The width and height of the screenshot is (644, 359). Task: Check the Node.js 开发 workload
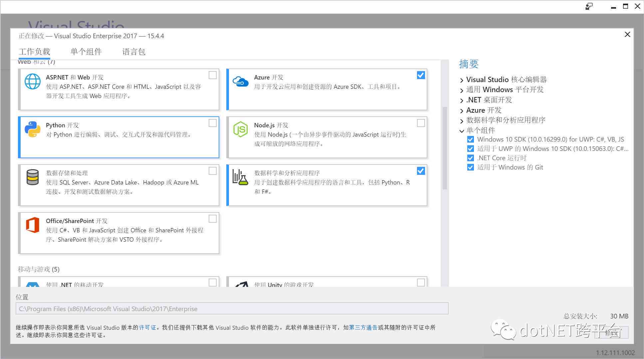pyautogui.click(x=421, y=123)
